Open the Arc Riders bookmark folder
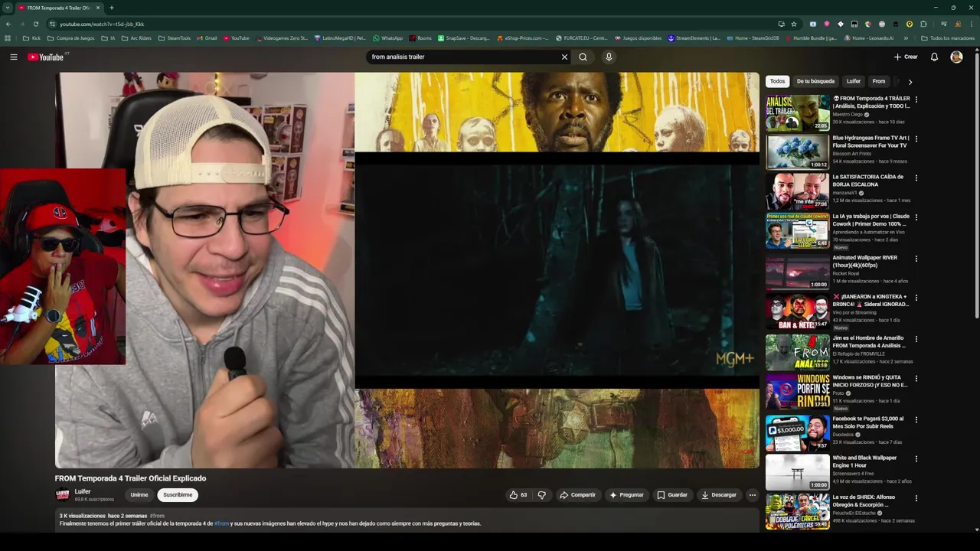Screen dimensions: 980x551 (135, 38)
